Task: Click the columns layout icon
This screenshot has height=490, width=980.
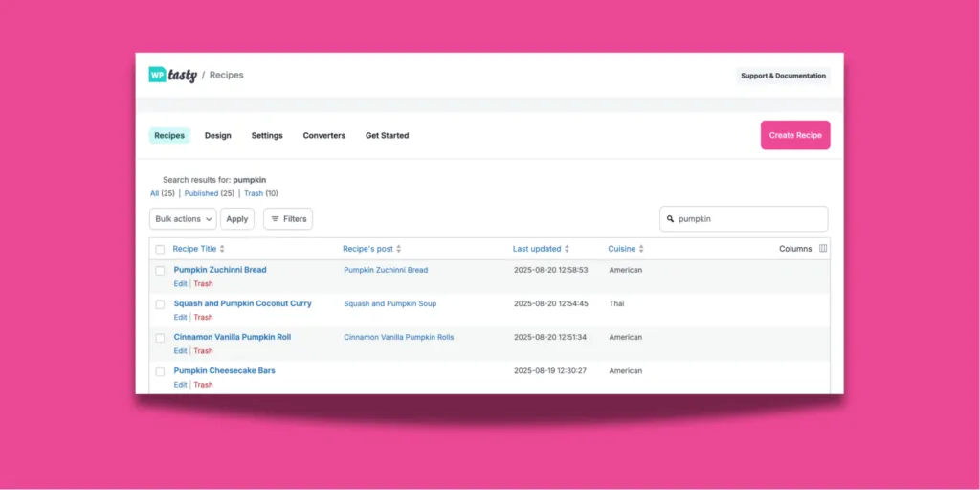Action: click(823, 249)
